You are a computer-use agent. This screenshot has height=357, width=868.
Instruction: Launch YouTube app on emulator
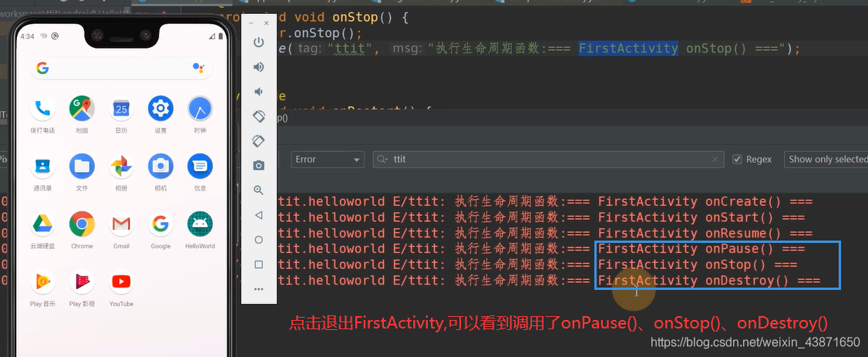pos(121,281)
